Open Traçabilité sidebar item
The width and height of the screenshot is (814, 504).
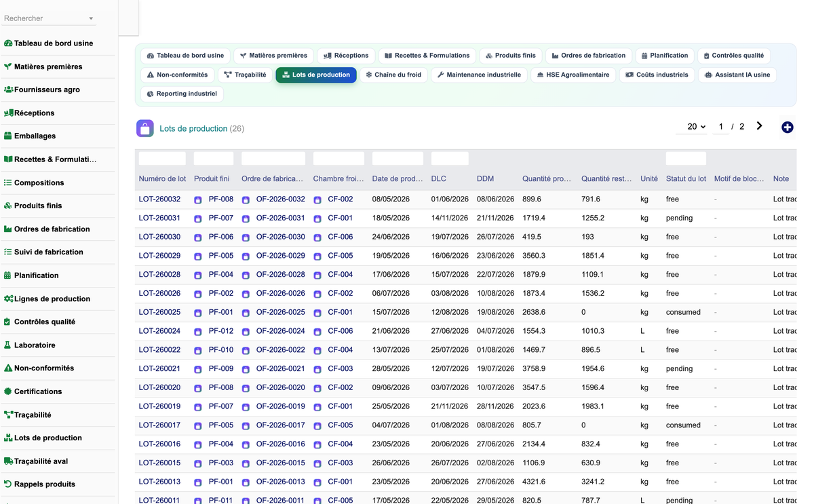28,414
